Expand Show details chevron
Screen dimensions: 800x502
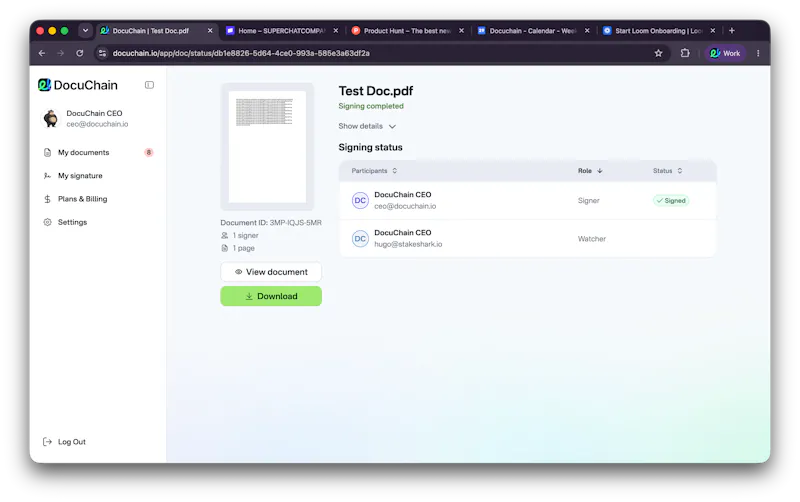[x=392, y=127]
